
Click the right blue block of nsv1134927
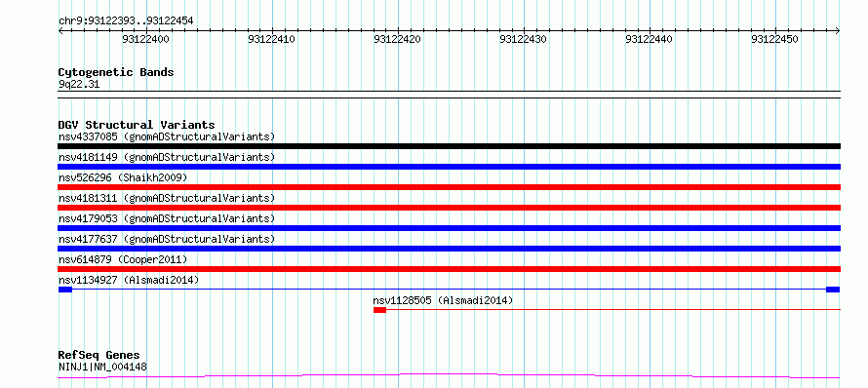tap(833, 290)
